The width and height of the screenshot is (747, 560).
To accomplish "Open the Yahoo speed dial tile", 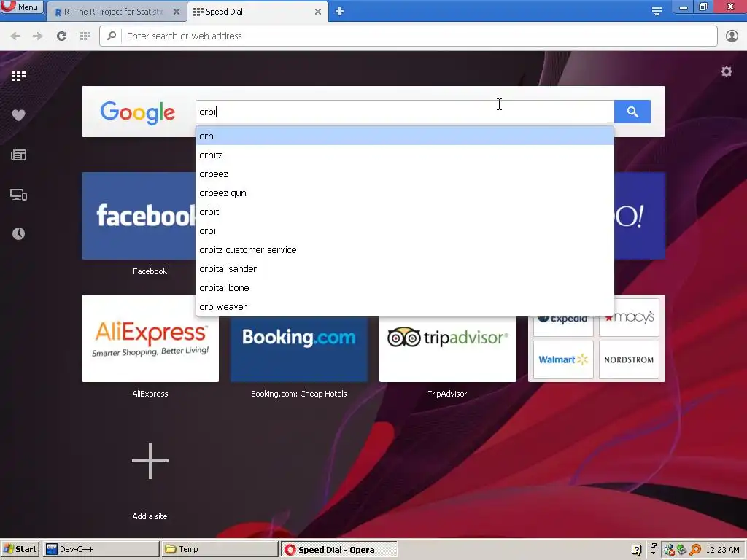I will (640, 216).
